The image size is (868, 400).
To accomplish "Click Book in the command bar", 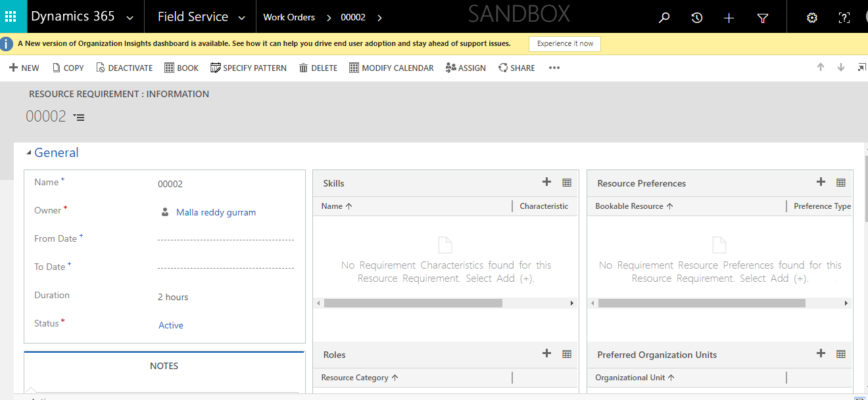I will click(181, 68).
